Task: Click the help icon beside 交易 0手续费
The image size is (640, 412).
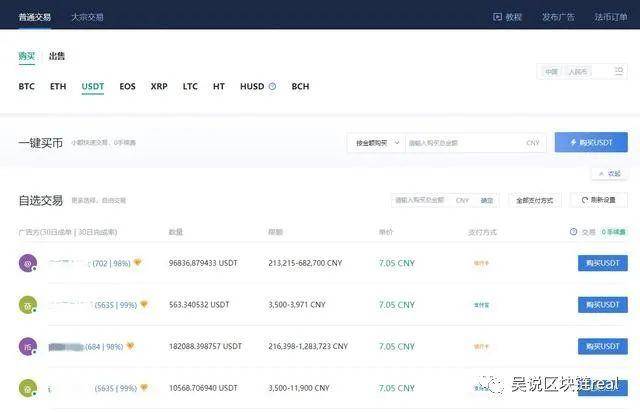Action: (573, 232)
